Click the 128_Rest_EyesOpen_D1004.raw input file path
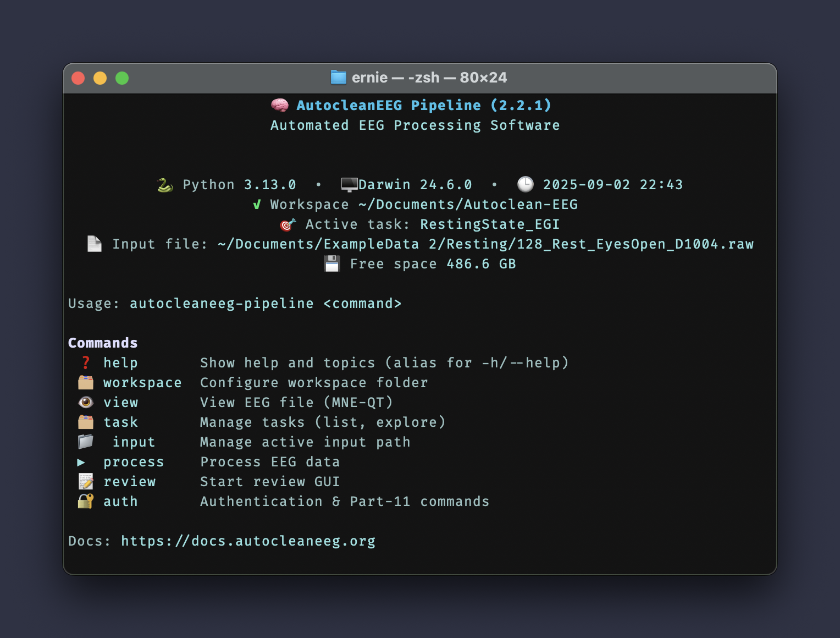Image resolution: width=840 pixels, height=638 pixels. point(485,244)
